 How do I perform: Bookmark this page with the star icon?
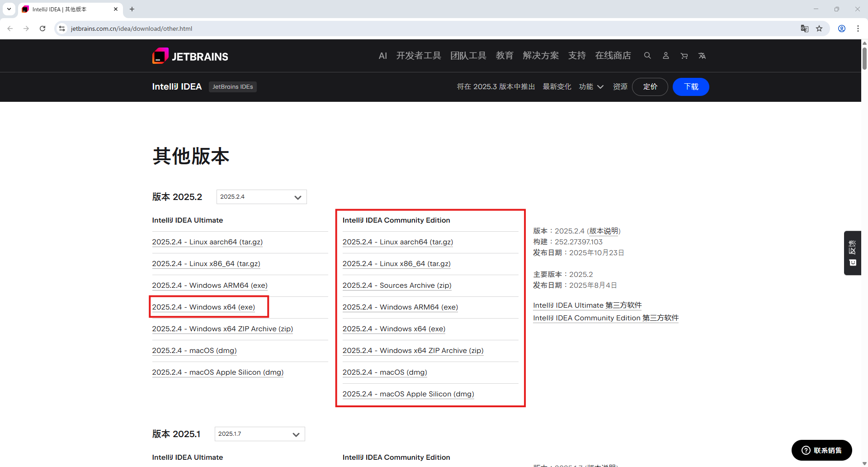(x=819, y=29)
